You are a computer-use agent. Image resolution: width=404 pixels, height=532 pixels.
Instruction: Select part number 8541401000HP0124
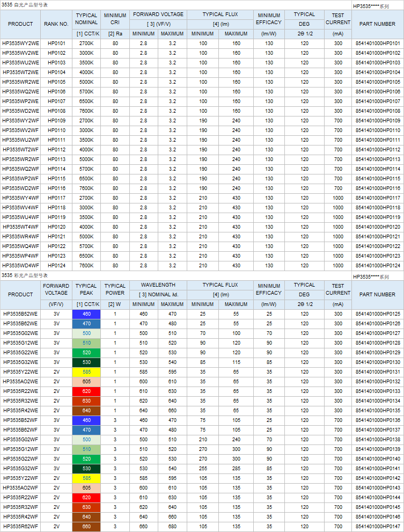[x=378, y=266]
